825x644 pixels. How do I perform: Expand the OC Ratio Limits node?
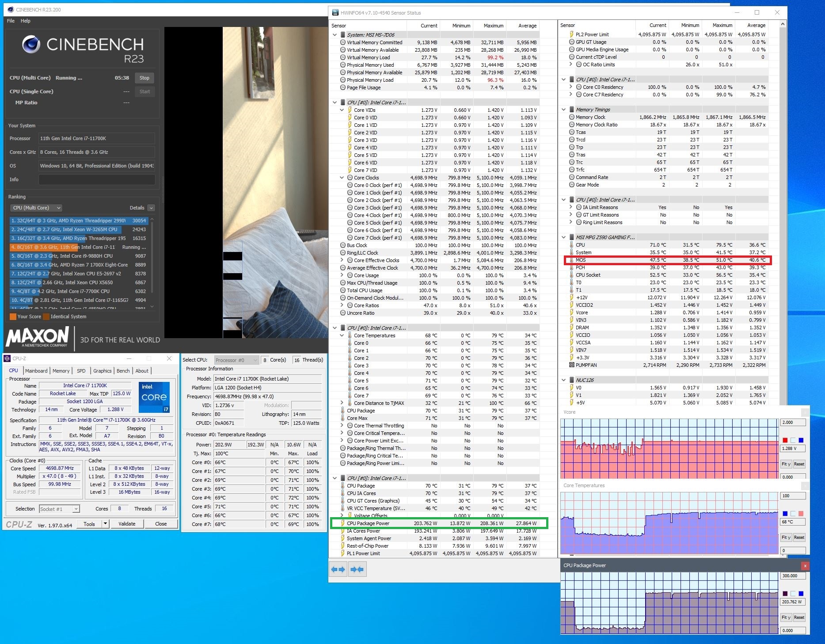click(570, 65)
